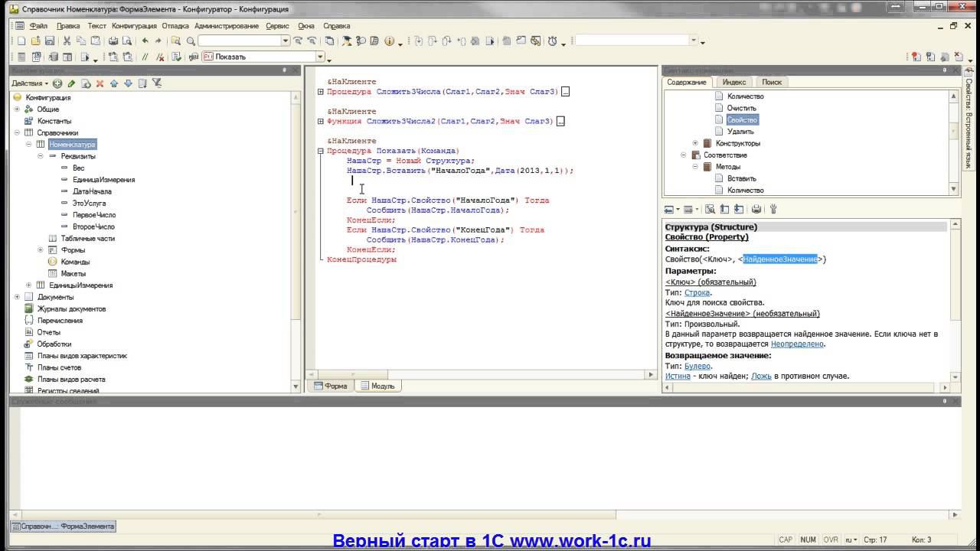Select Документы in the configuration tree
Screen dimensions: 980x551
click(x=55, y=297)
